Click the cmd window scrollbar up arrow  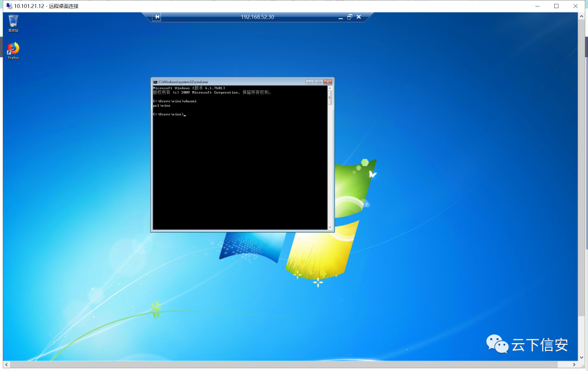pos(330,88)
